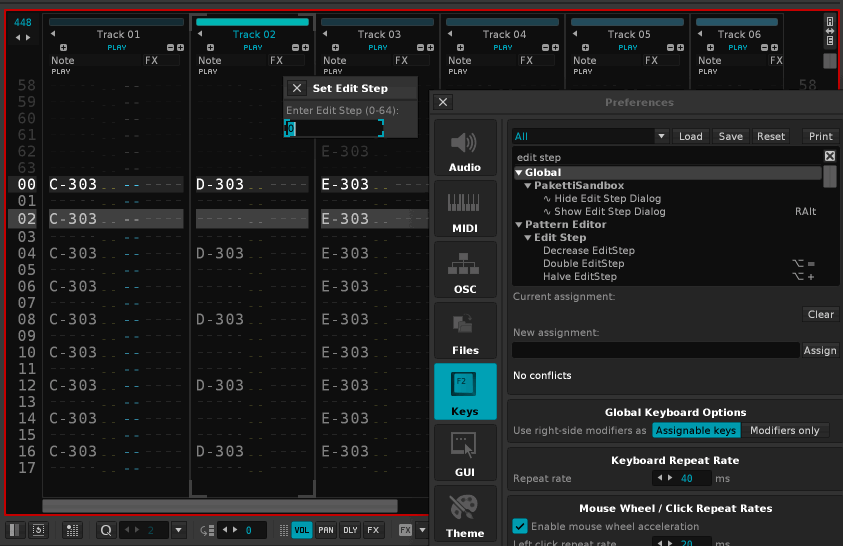Switch to the OSC preferences section
The image size is (843, 546).
tap(464, 271)
